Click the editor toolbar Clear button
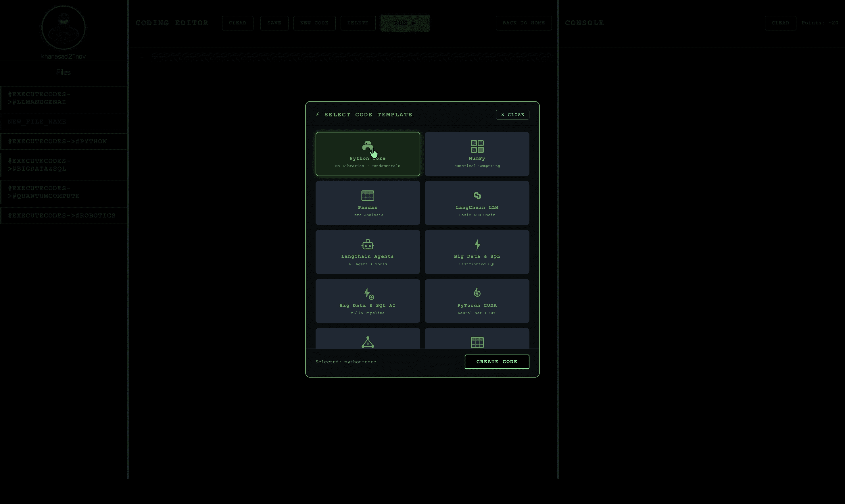 [237, 23]
